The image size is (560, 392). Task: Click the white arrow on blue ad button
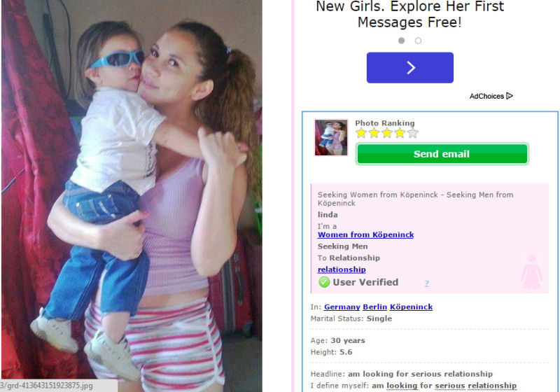coord(410,67)
